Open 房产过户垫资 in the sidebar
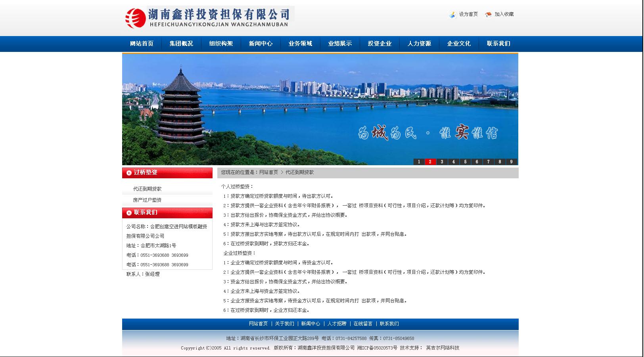 [147, 200]
